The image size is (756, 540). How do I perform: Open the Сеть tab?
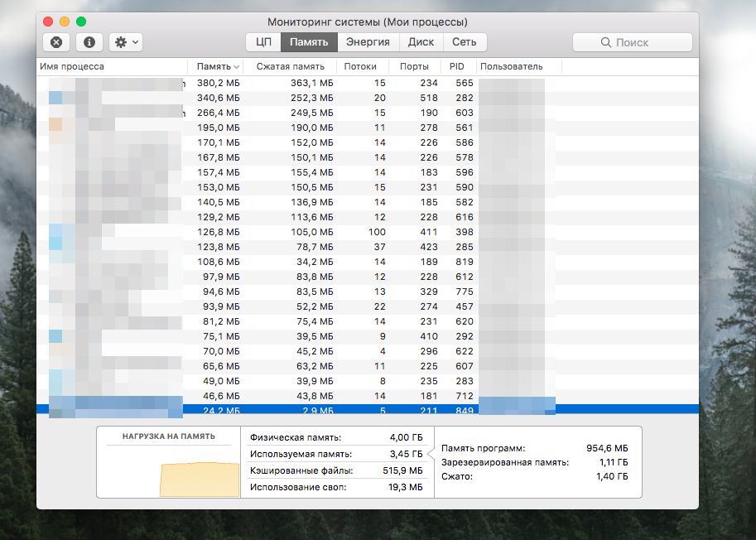click(x=465, y=42)
